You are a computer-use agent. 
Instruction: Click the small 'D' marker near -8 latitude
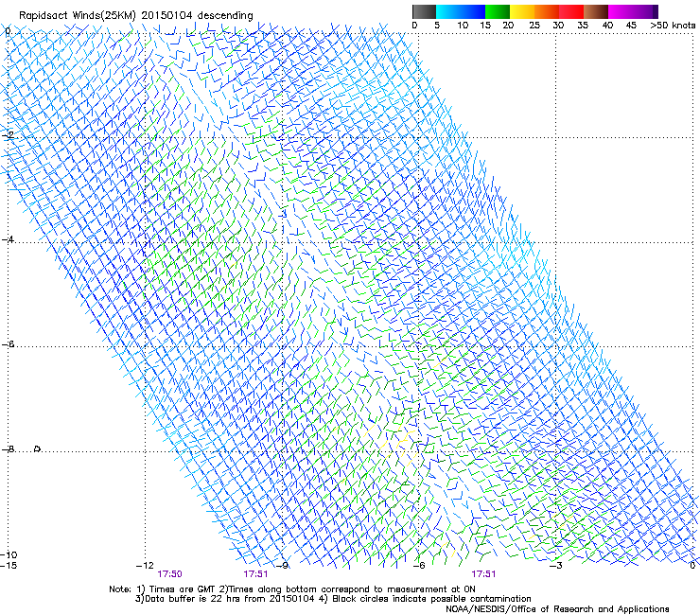pos(38,448)
